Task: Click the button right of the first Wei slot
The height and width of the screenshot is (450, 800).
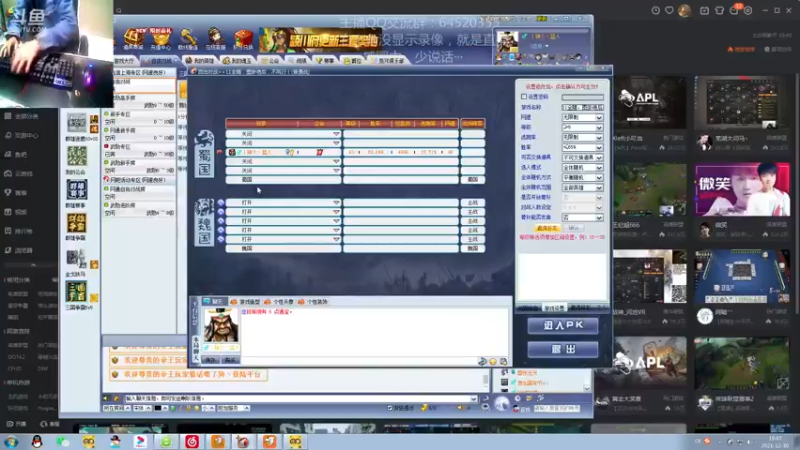Action: (472, 203)
